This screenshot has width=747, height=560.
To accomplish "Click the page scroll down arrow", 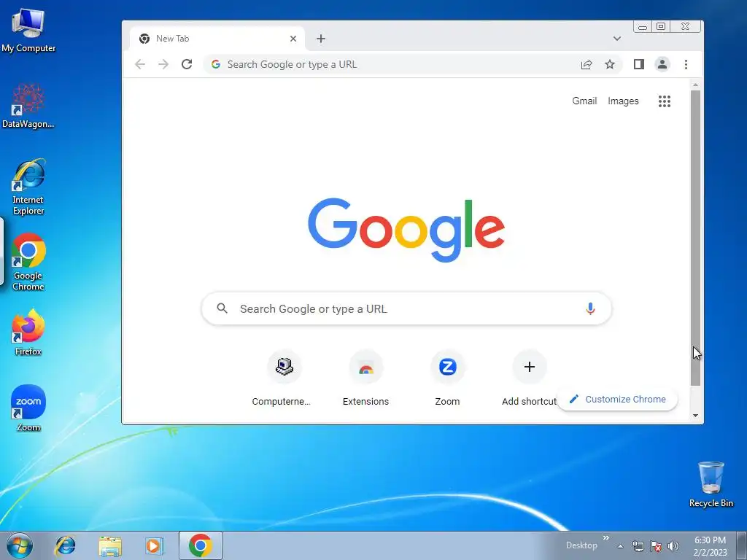I will click(695, 416).
